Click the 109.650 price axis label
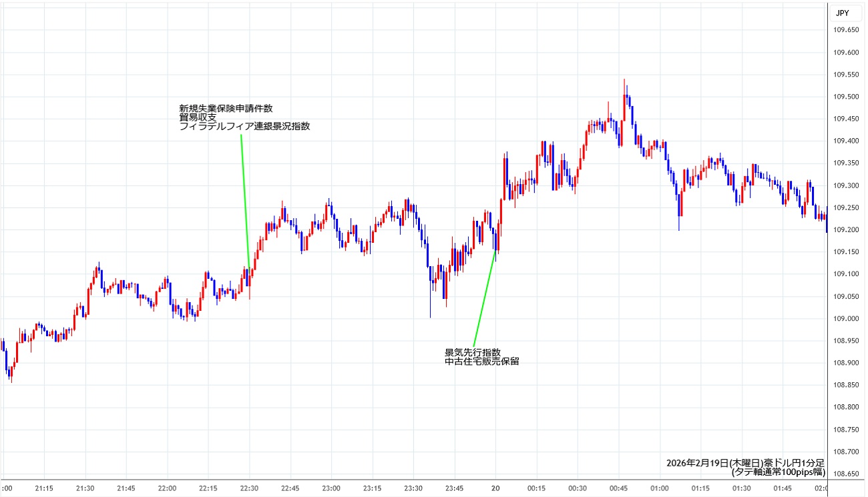 click(x=845, y=30)
